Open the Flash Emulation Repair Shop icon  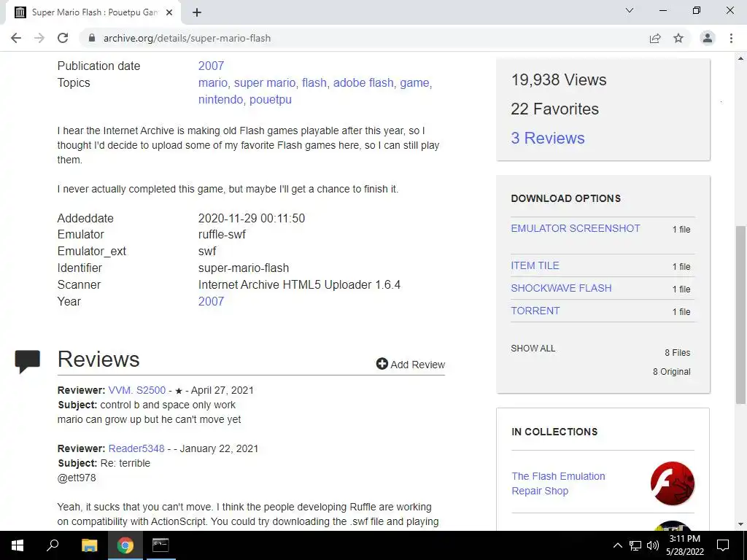point(672,483)
